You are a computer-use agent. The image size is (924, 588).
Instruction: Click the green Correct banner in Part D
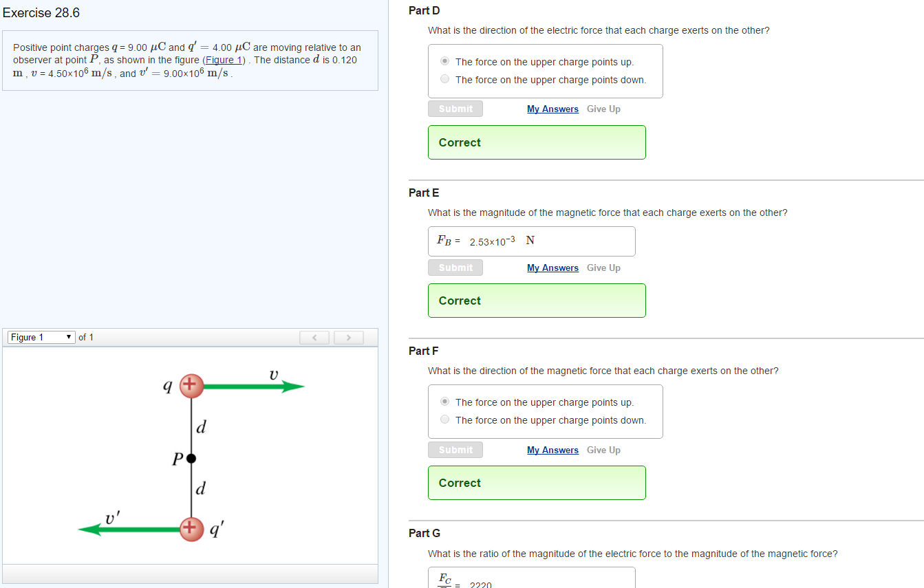pos(536,142)
